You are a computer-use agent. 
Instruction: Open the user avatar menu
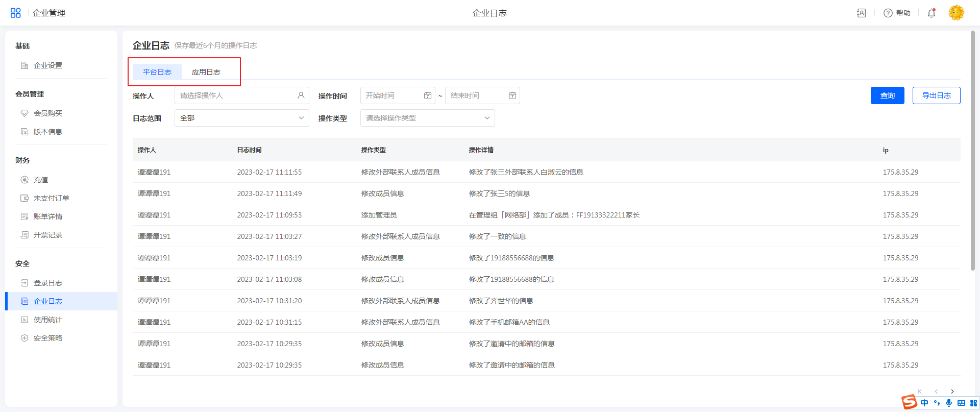pyautogui.click(x=956, y=13)
